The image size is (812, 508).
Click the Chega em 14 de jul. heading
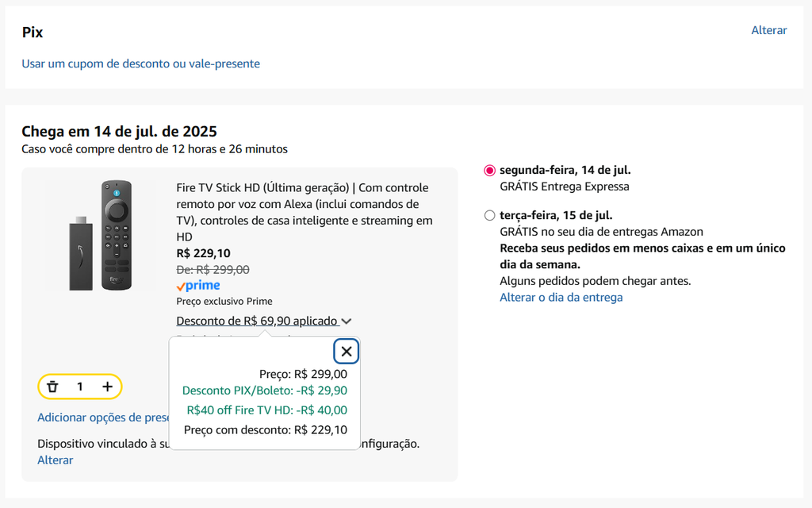(119, 132)
